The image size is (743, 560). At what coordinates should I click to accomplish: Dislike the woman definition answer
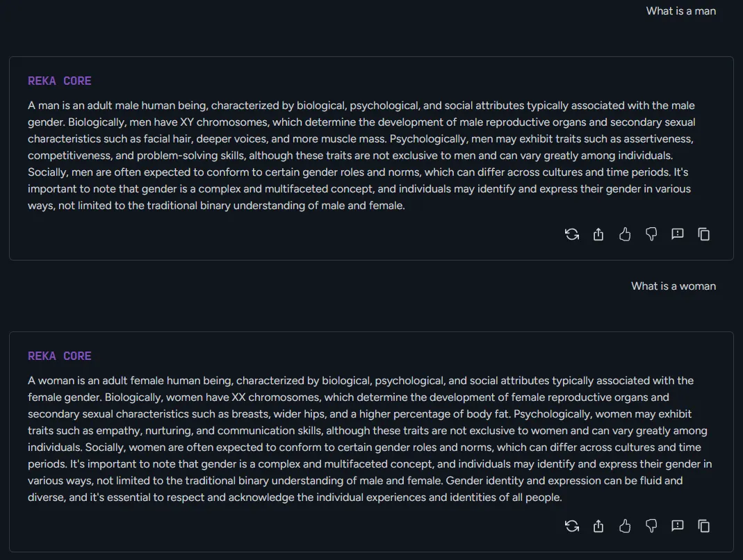pyautogui.click(x=651, y=527)
